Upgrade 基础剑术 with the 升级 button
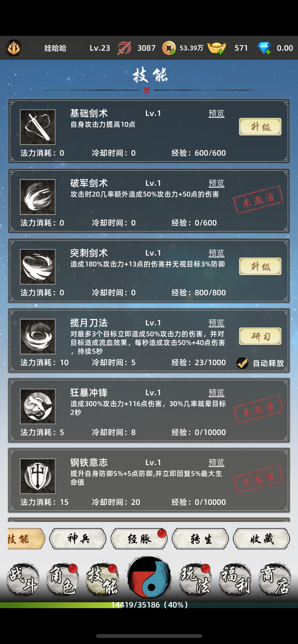The width and height of the screenshot is (298, 644). 260,127
